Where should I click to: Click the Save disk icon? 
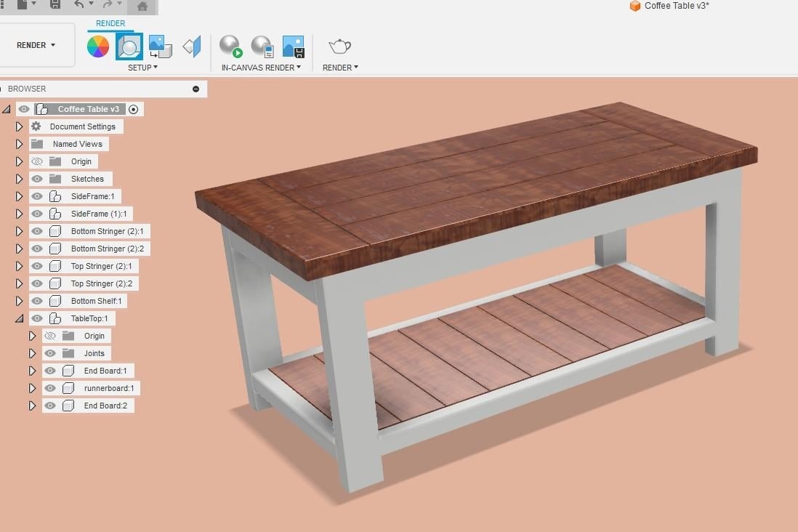55,4
